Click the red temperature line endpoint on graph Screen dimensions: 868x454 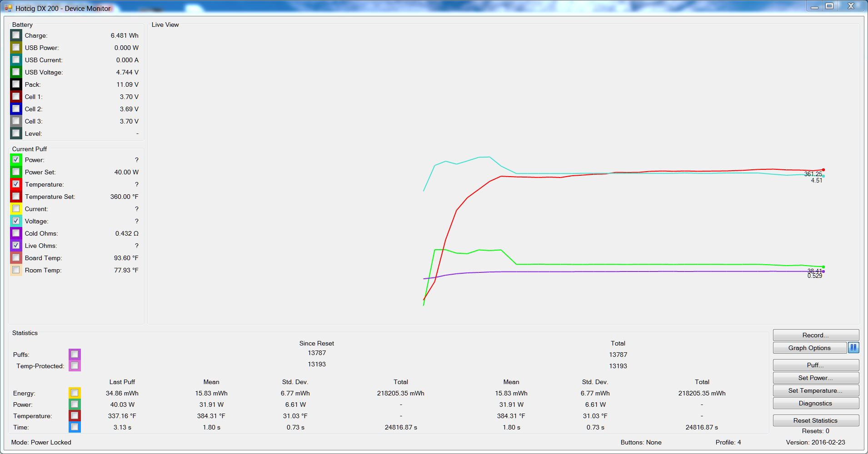coord(823,170)
